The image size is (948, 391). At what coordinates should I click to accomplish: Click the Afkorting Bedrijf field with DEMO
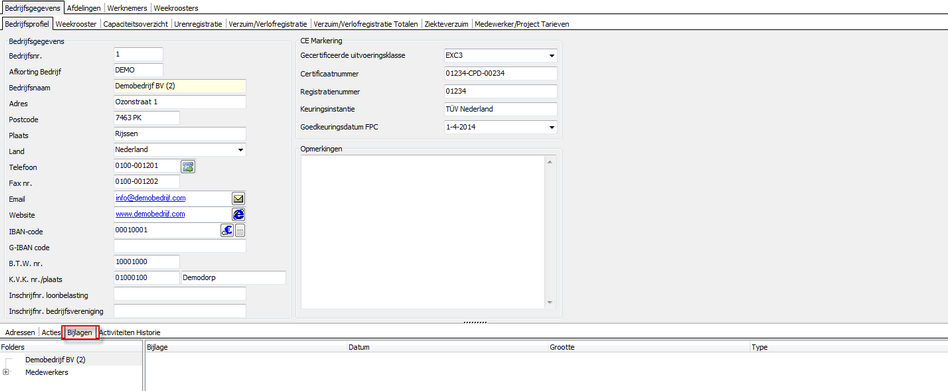138,71
